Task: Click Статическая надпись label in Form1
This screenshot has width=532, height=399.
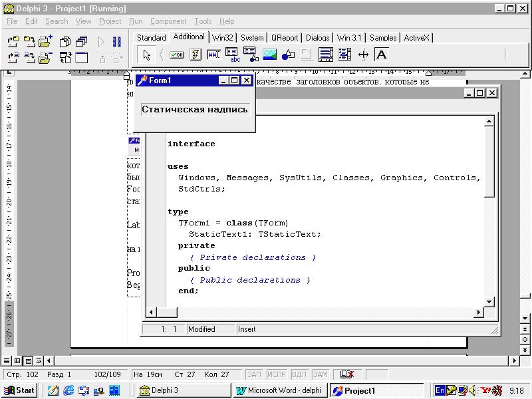Action: pyautogui.click(x=195, y=110)
